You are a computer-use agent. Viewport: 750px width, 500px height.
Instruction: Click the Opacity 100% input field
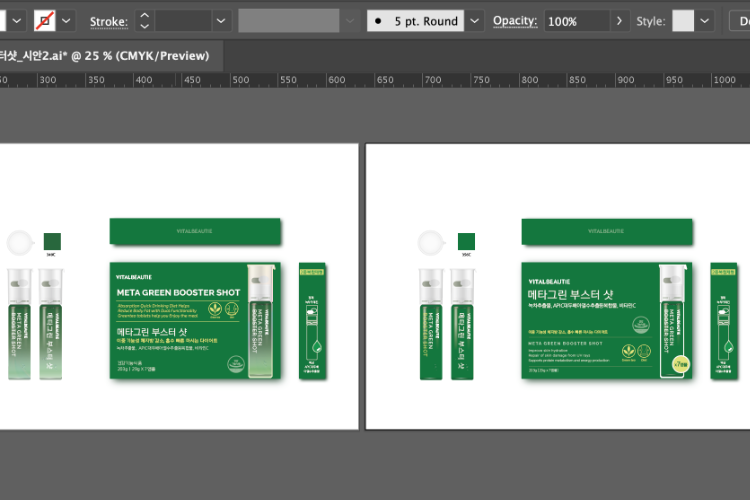coord(577,21)
